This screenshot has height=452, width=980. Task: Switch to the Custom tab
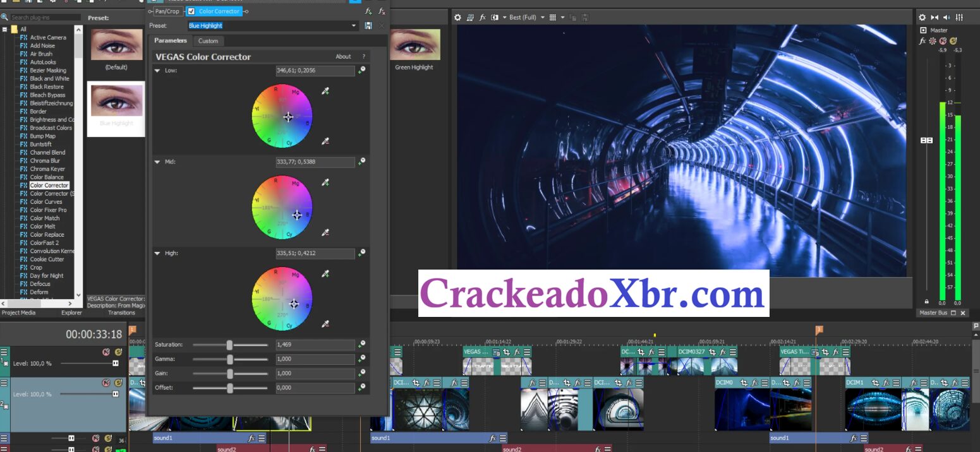[x=208, y=41]
